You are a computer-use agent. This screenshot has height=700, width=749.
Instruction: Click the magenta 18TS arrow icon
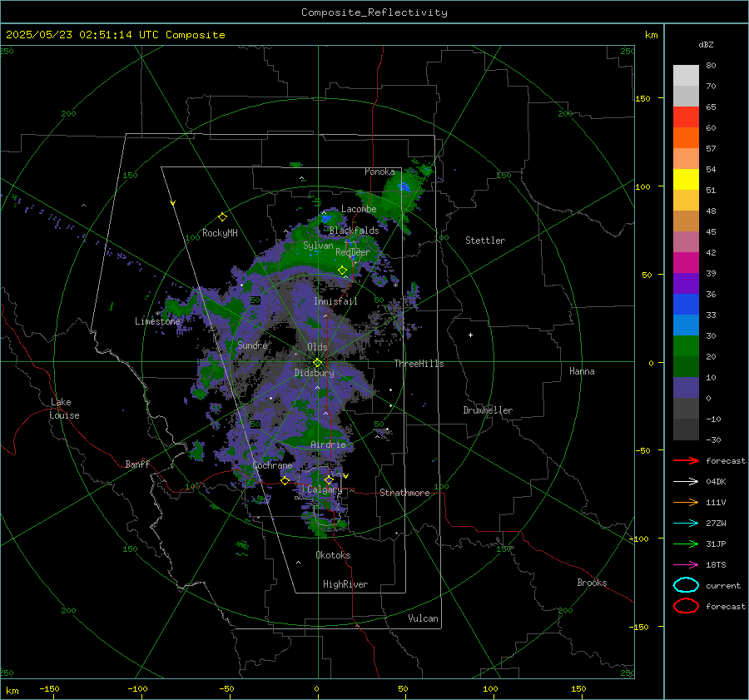tap(686, 565)
